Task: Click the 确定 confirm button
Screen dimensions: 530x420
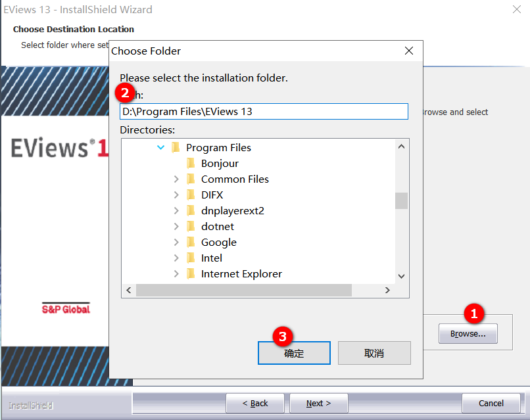Action: pos(294,353)
